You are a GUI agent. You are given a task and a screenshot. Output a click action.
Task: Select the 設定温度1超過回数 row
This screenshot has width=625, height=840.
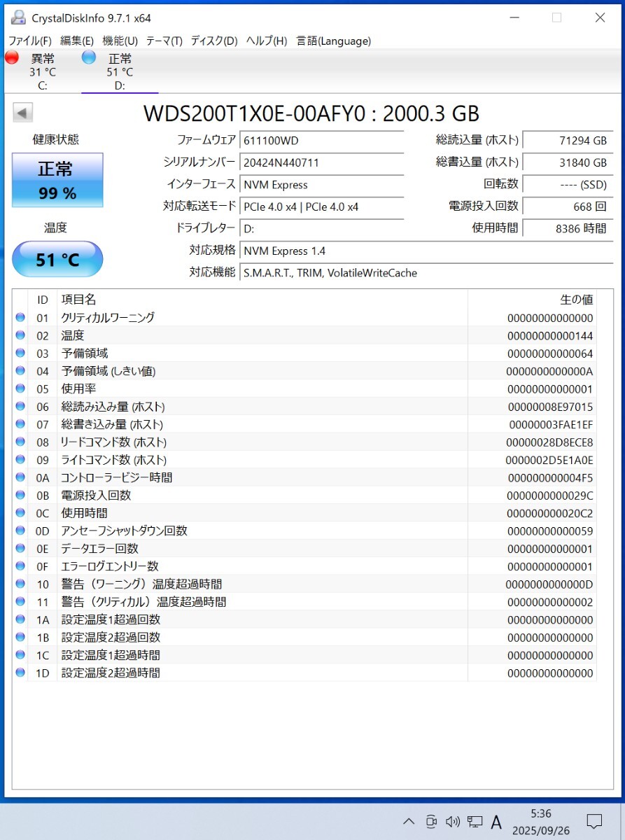[305, 619]
